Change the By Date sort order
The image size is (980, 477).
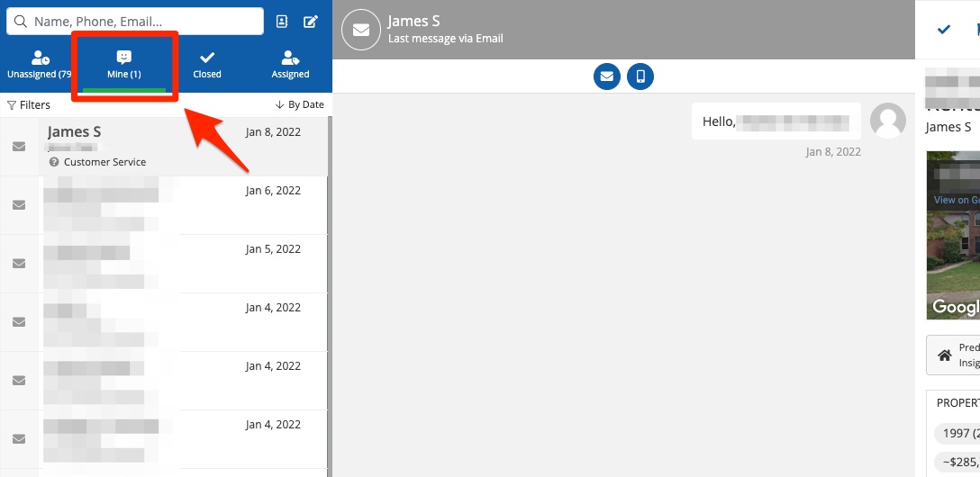coord(300,105)
